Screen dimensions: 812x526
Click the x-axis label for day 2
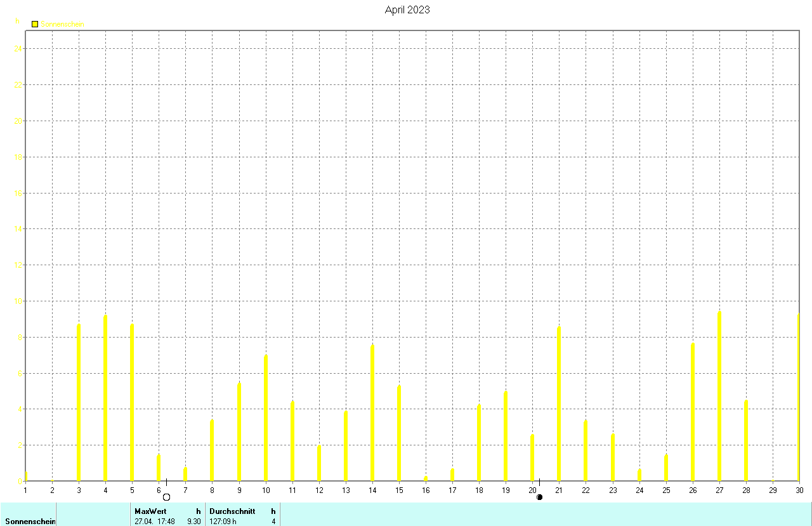(x=52, y=490)
